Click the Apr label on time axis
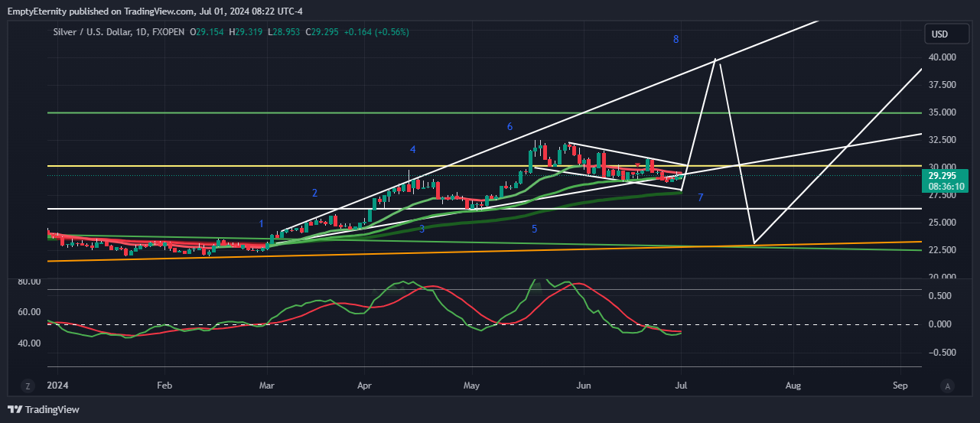 coord(364,386)
